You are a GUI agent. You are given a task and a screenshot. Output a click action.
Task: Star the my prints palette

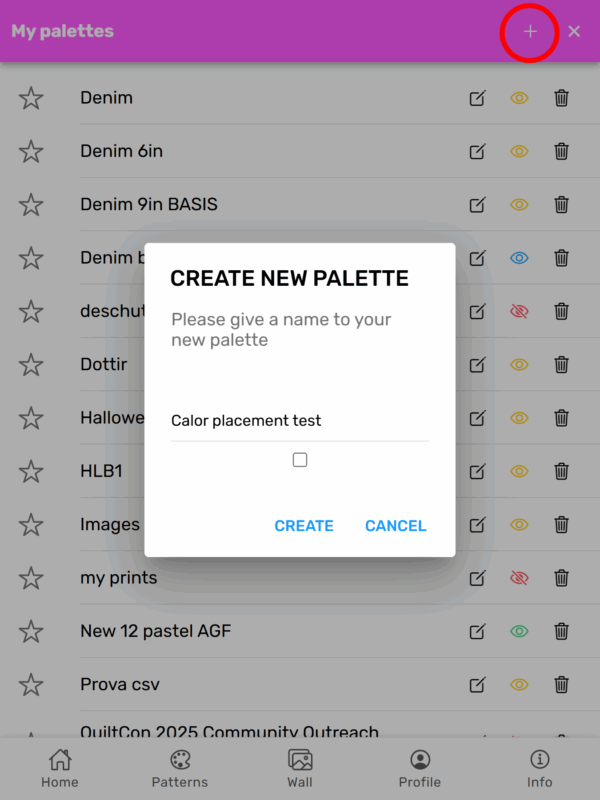click(31, 578)
